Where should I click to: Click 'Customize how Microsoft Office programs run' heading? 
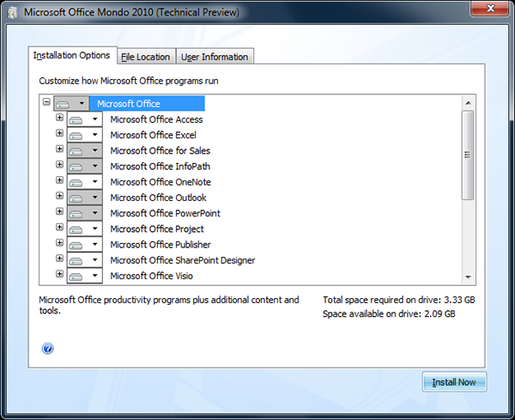129,81
